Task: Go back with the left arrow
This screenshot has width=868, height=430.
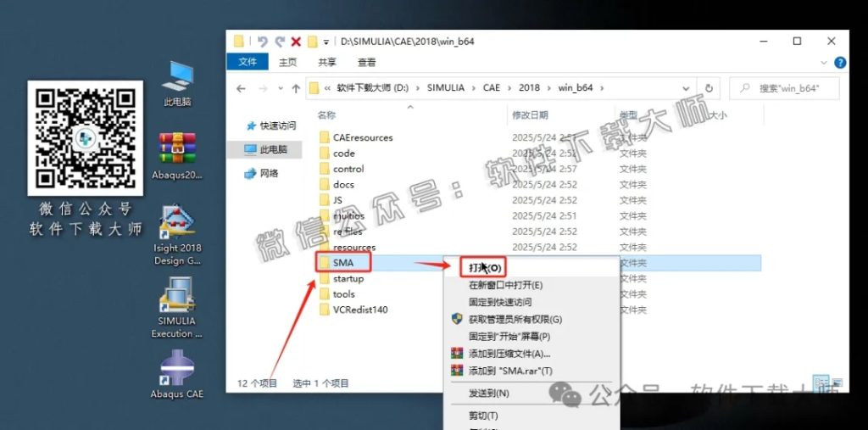Action: (x=241, y=88)
